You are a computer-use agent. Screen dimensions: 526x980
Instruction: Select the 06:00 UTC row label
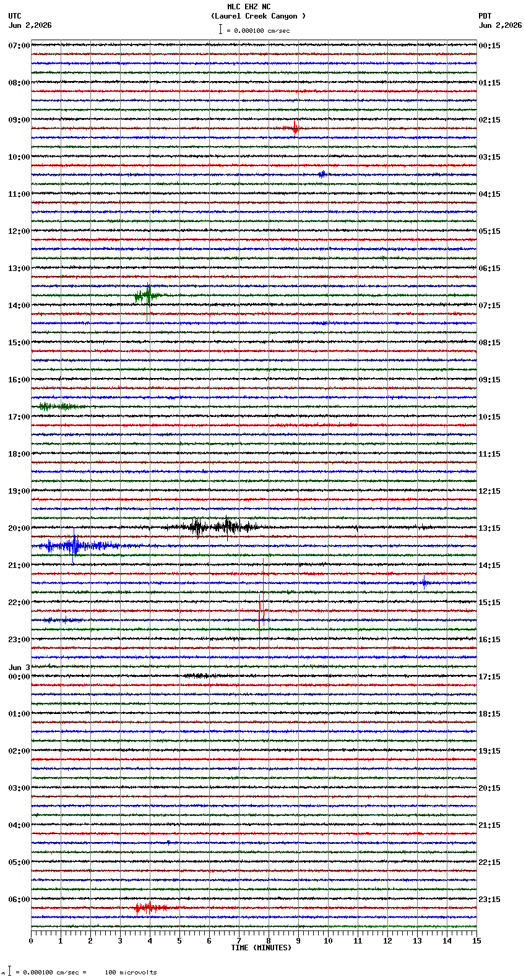[19, 900]
